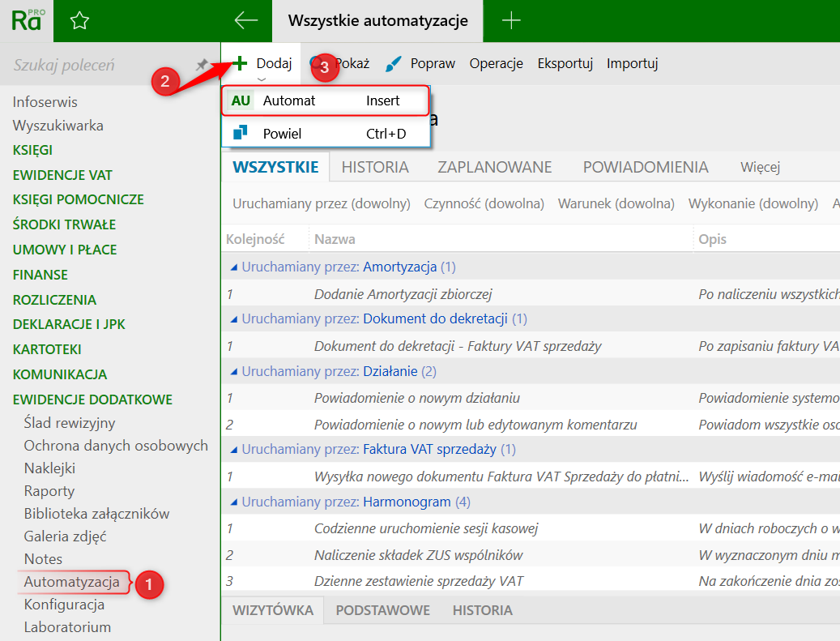Click the back arrow icon
840x641 pixels.
pyautogui.click(x=246, y=20)
